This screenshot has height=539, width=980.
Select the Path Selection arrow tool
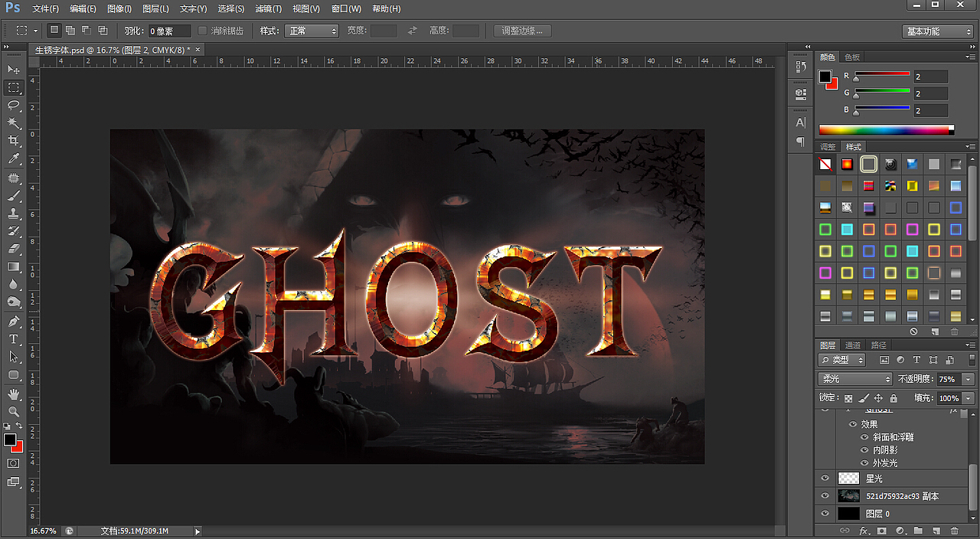14,357
